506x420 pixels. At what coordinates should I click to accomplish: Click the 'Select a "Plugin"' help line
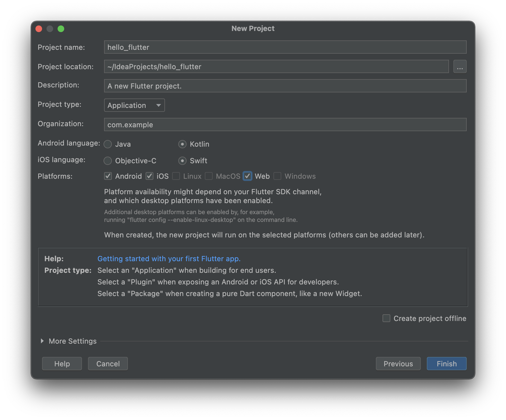click(x=218, y=282)
